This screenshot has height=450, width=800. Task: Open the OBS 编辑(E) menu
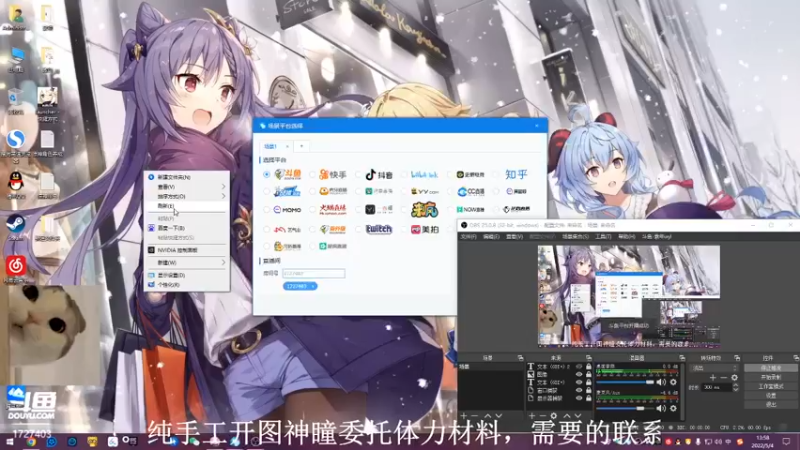tap(491, 237)
